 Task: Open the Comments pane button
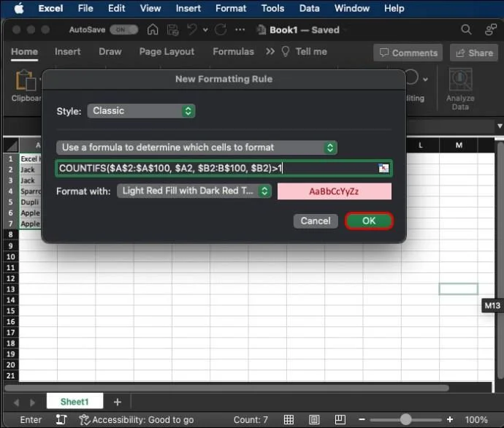(408, 53)
